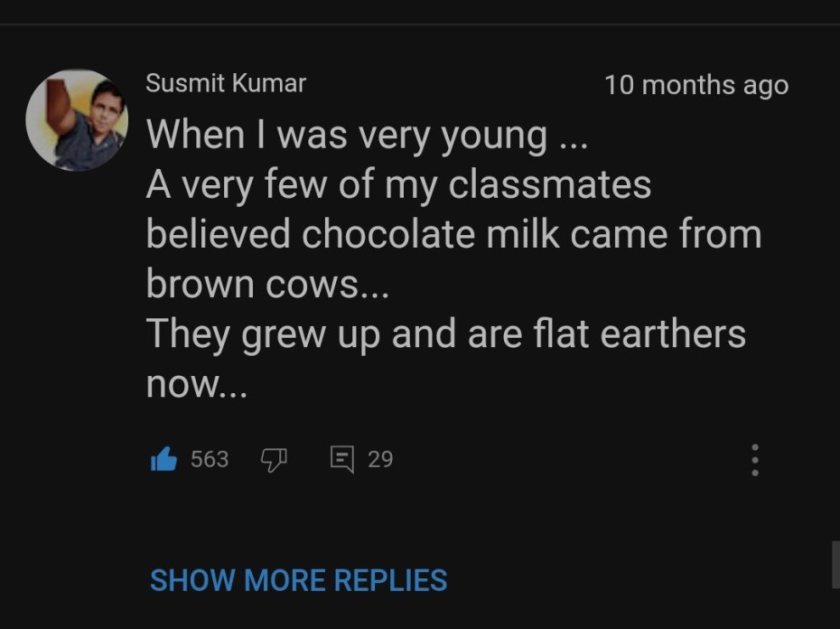Like the comment with thumbs-up icon
This screenshot has width=840, height=629.
163,460
